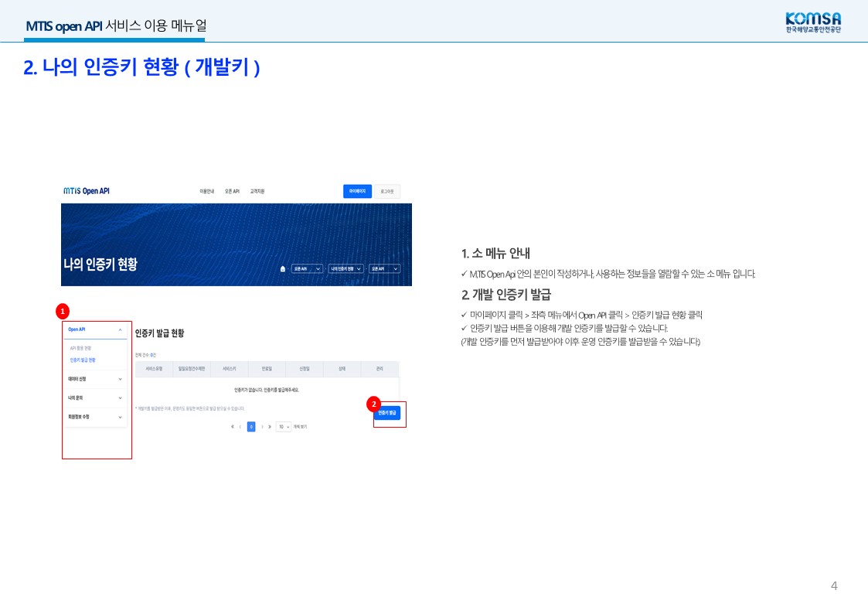Click the MTIS Open API logo

tap(87, 191)
